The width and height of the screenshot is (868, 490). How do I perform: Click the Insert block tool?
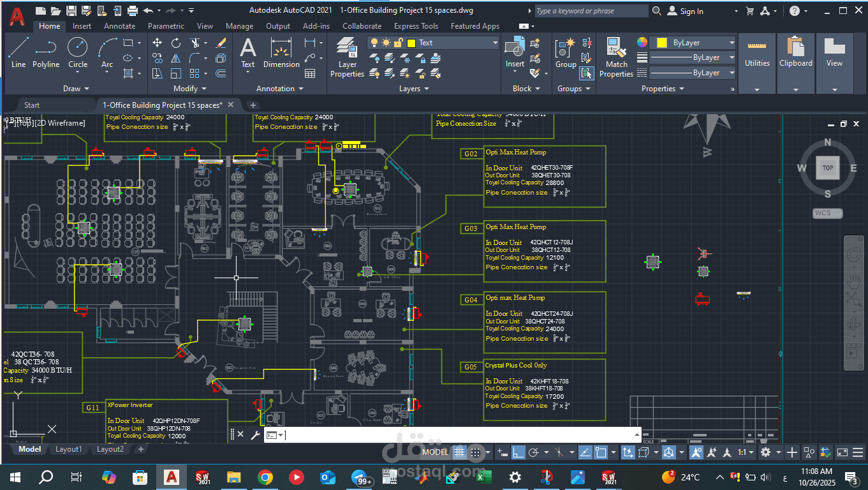pos(515,52)
